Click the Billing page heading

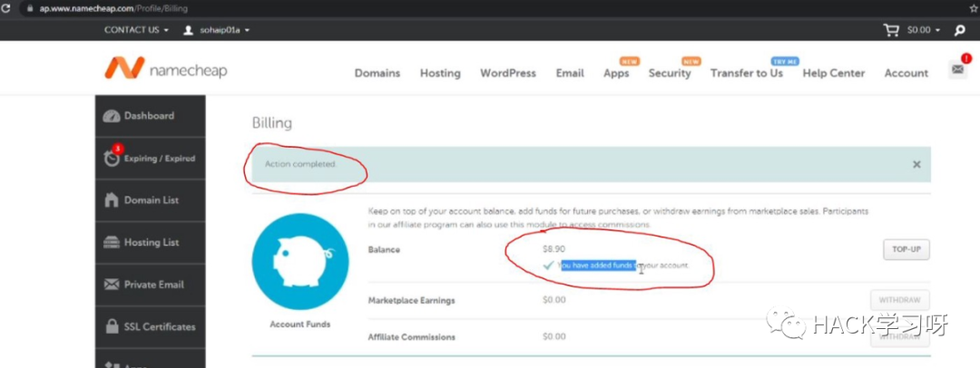[272, 123]
